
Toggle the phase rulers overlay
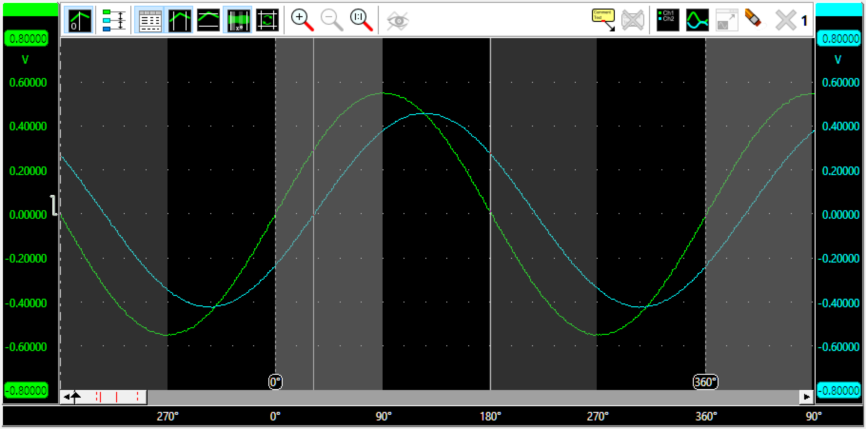point(237,20)
